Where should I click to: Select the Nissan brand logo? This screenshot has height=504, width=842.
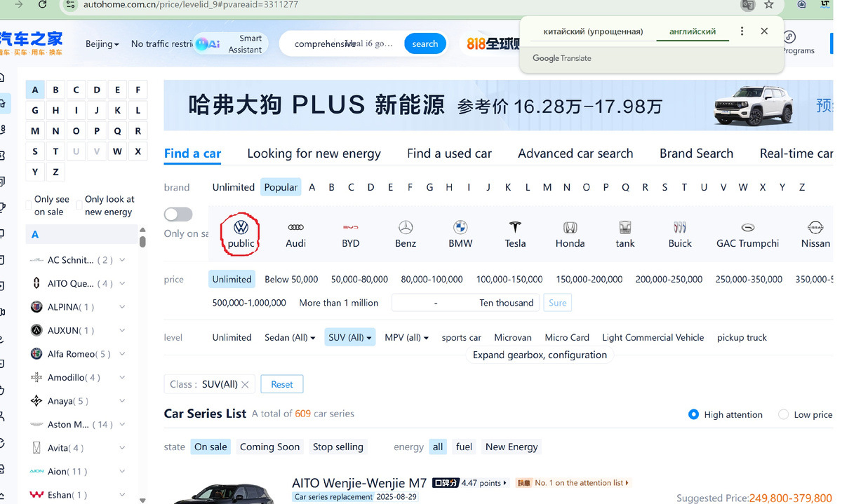815,227
